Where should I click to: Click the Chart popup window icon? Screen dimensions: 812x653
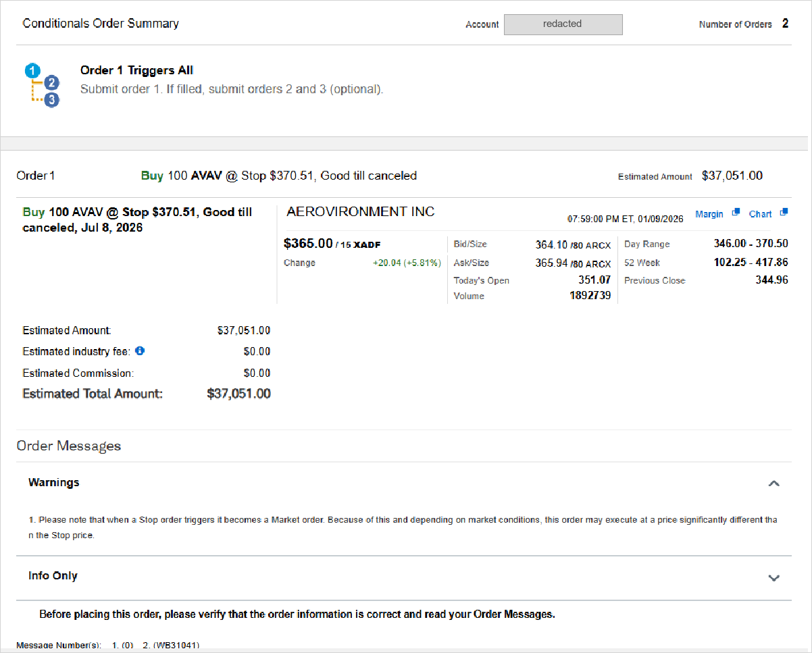(x=784, y=213)
